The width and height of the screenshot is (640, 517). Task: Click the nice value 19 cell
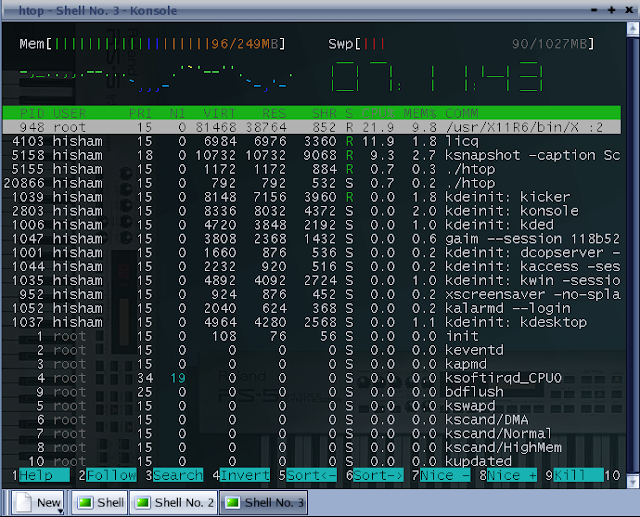click(x=178, y=378)
